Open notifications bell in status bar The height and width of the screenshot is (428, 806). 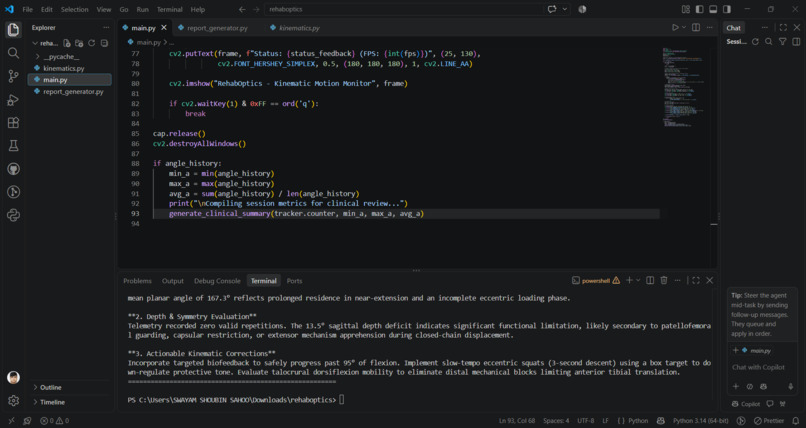pyautogui.click(x=796, y=421)
